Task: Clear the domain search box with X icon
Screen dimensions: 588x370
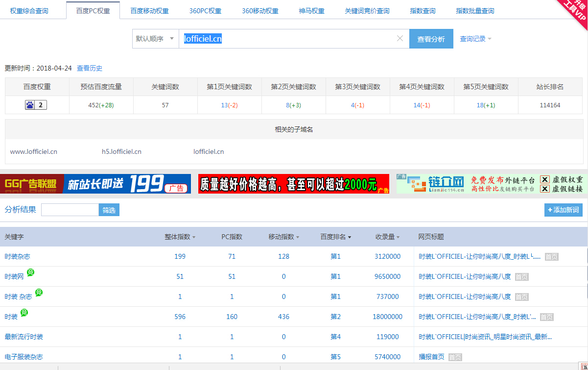Action: click(400, 39)
